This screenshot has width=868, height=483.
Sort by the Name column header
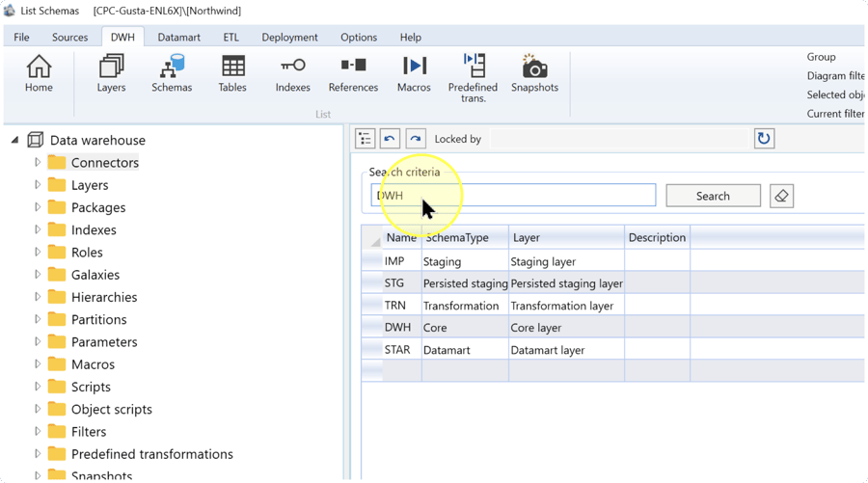402,237
